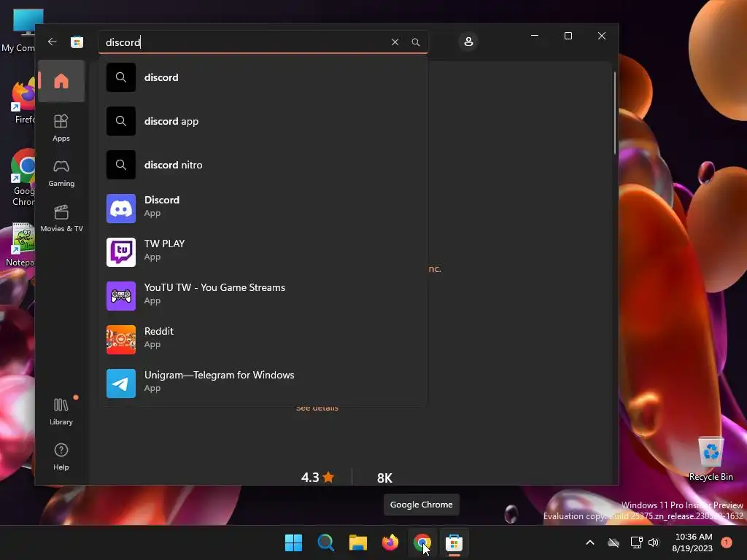Open the Windows Start menu
Image resolution: width=747 pixels, height=560 pixels.
(293, 542)
